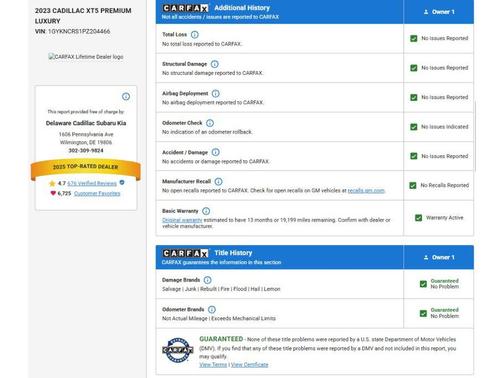Click the Owner 1 person icon in Additional History
Viewport: 504px width, 378px height.
tap(426, 12)
